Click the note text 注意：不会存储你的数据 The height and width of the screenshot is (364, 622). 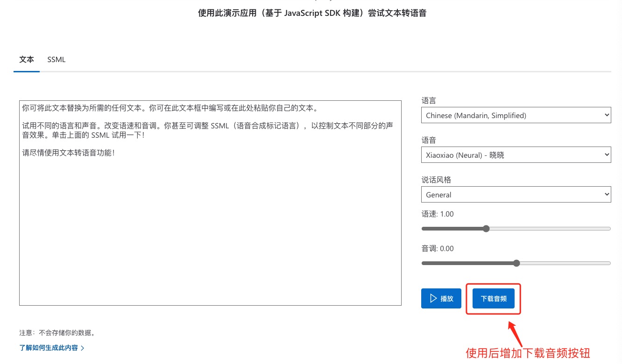pos(57,332)
